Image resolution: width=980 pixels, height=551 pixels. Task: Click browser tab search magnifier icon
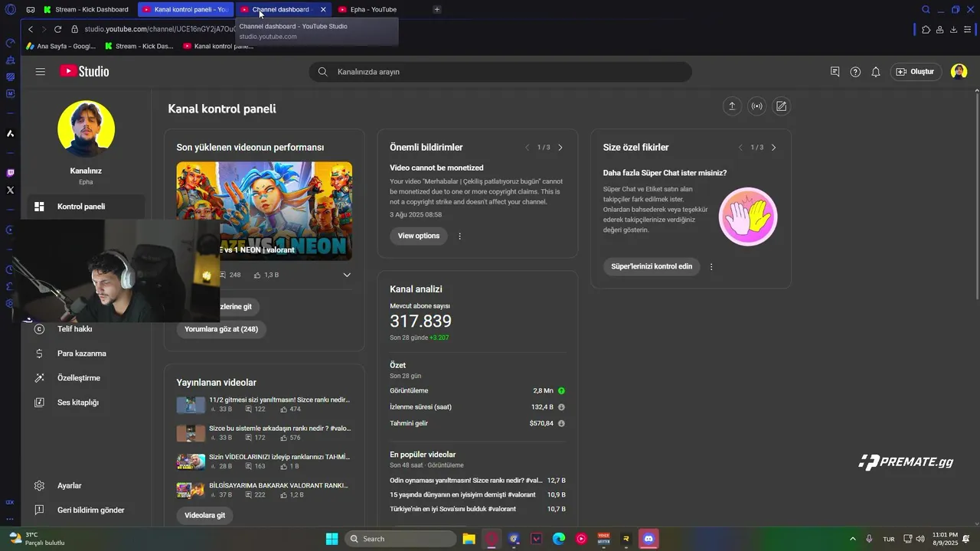[x=926, y=9]
